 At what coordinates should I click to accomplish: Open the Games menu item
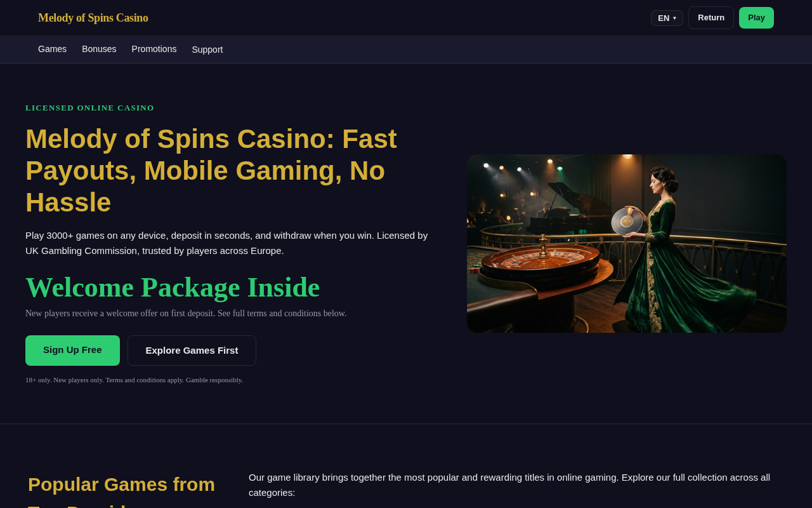pyautogui.click(x=52, y=49)
